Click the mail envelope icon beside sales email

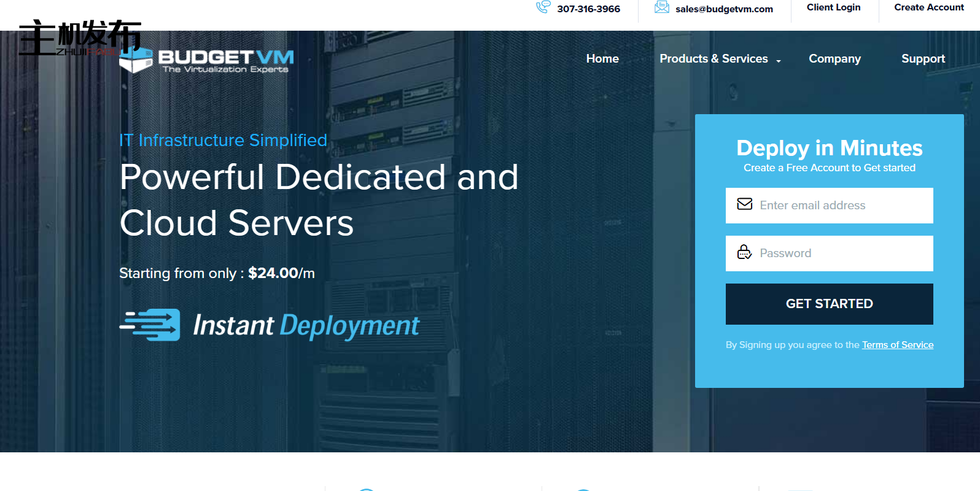click(x=661, y=7)
